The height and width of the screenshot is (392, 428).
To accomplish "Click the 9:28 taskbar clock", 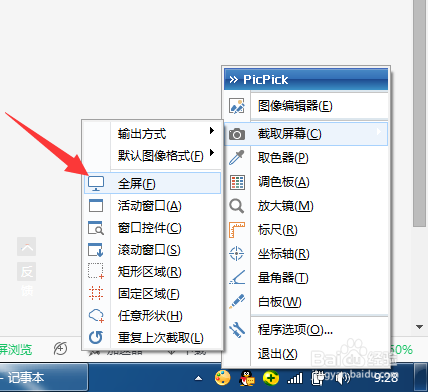I will [x=386, y=378].
